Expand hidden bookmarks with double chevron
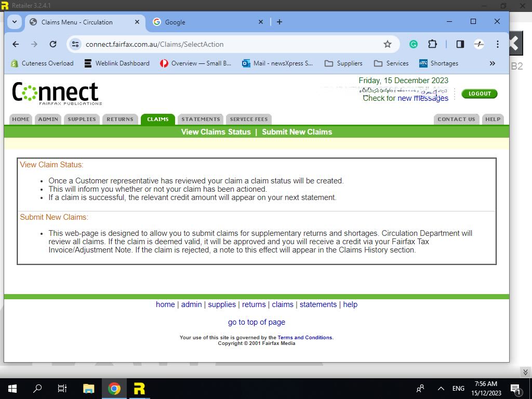This screenshot has height=399, width=532. [x=492, y=63]
